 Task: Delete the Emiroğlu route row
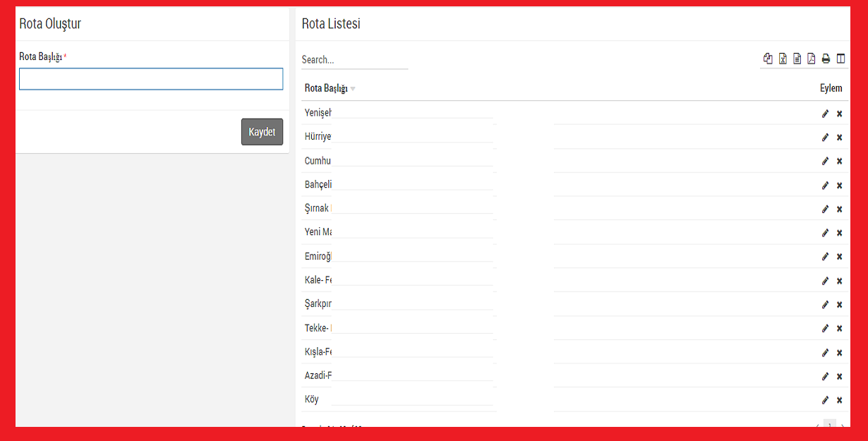click(x=839, y=257)
